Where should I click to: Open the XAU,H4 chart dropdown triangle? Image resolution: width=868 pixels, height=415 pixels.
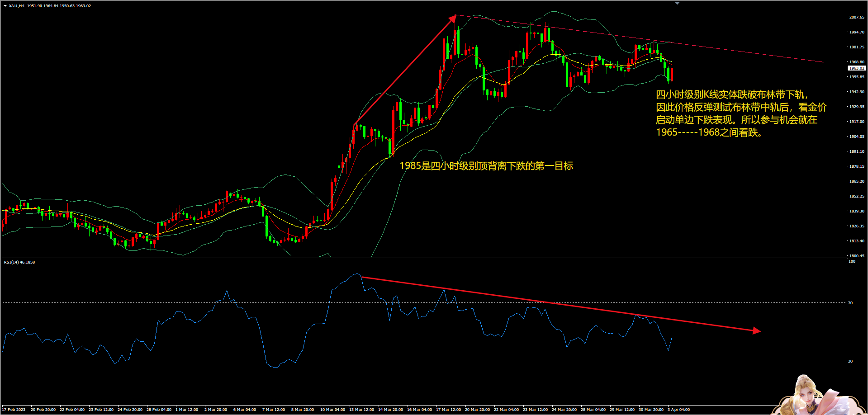pos(5,6)
